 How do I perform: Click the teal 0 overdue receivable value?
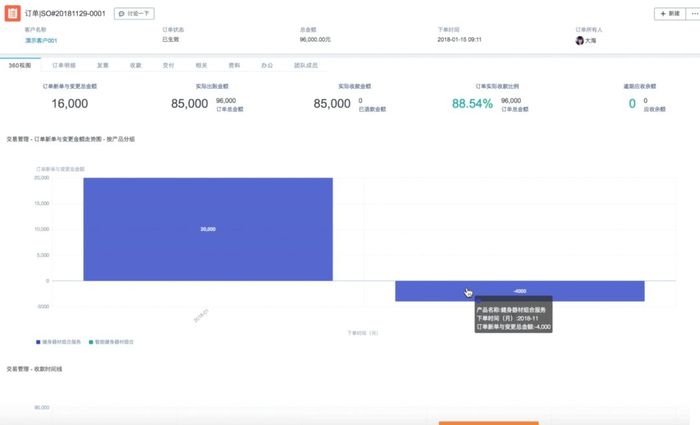632,104
